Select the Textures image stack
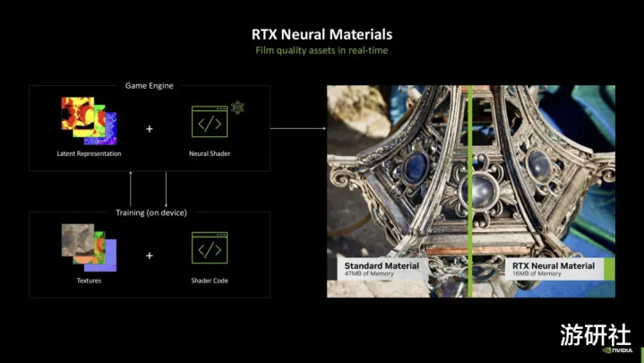644x363 pixels. pos(90,247)
